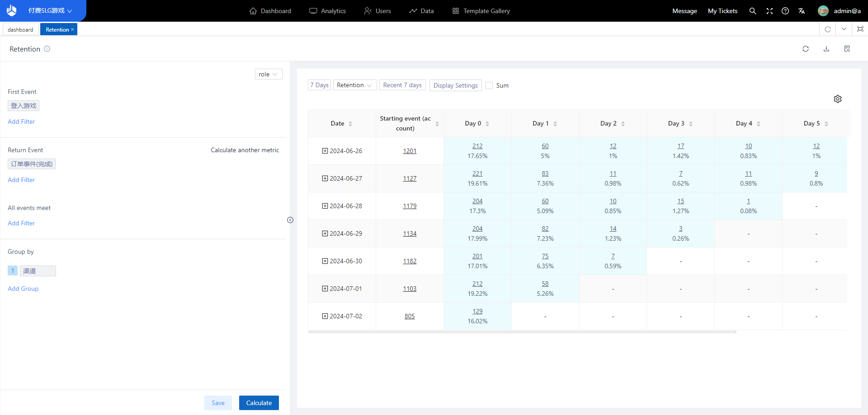The height and width of the screenshot is (415, 868).
Task: Enable the Sum checkbox
Action: (x=489, y=85)
